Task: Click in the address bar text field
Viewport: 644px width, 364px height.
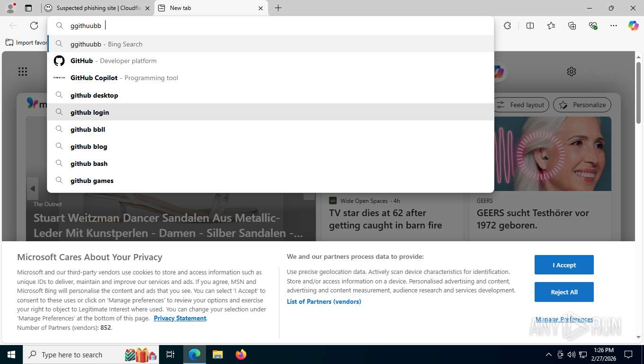Action: tap(270, 26)
